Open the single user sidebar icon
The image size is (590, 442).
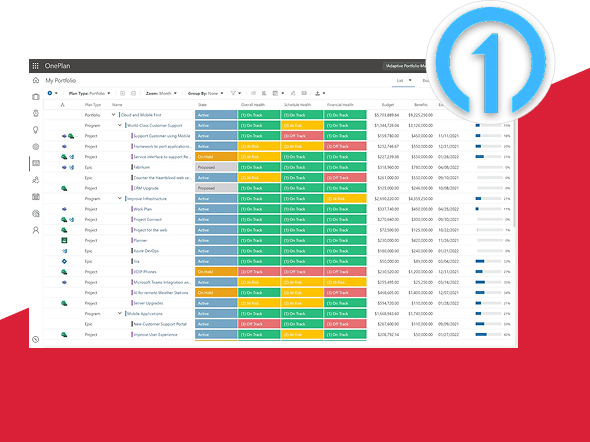tap(36, 230)
